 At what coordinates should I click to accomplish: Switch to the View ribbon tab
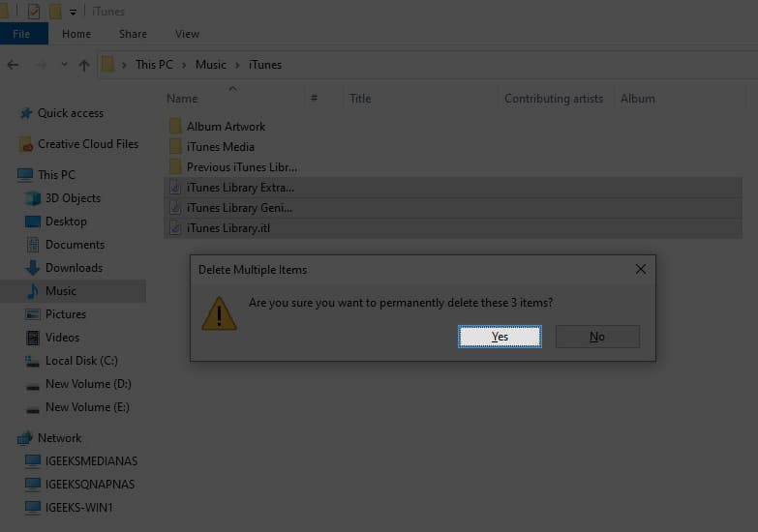point(187,34)
